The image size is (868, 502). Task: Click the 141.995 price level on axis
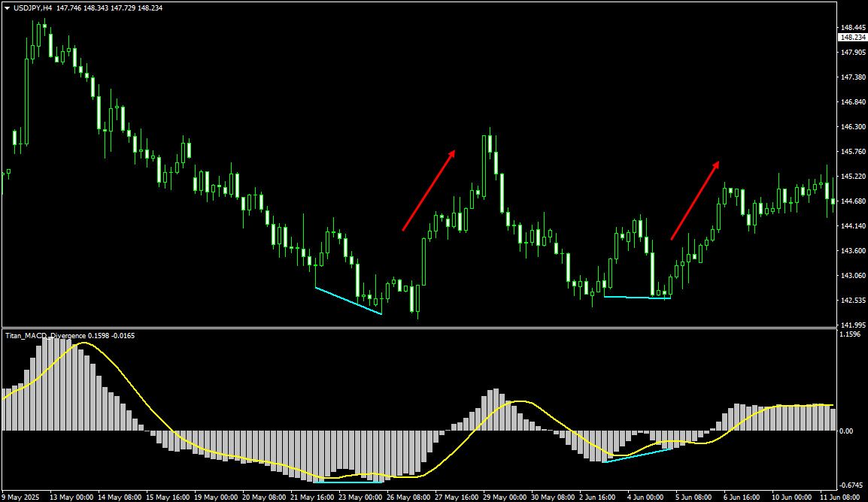(x=851, y=325)
